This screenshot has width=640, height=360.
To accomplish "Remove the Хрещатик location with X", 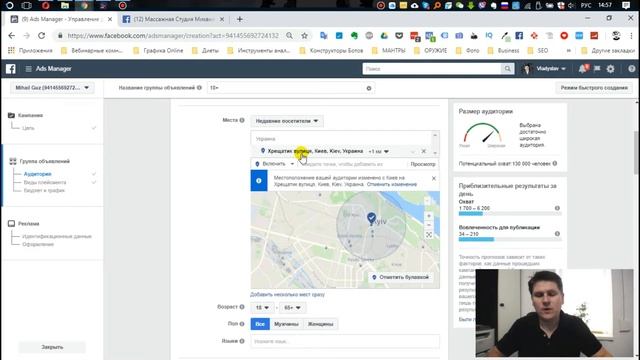I will point(424,151).
